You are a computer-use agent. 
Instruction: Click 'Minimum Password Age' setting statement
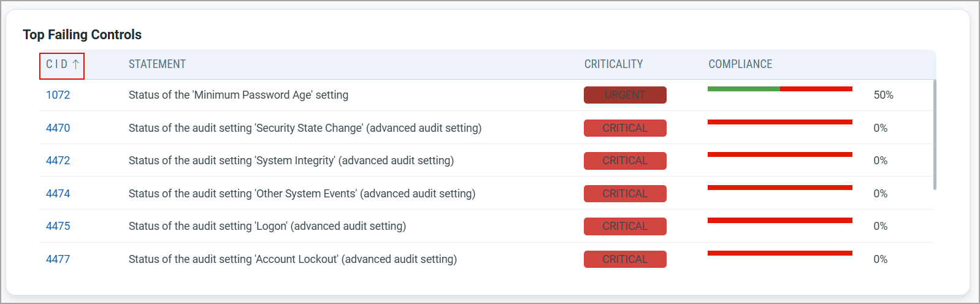pyautogui.click(x=239, y=95)
